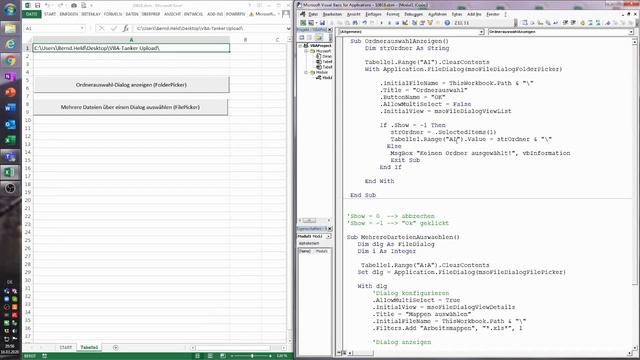Select Normal view in Excel status bar
The height and width of the screenshot is (360, 640).
197,356
